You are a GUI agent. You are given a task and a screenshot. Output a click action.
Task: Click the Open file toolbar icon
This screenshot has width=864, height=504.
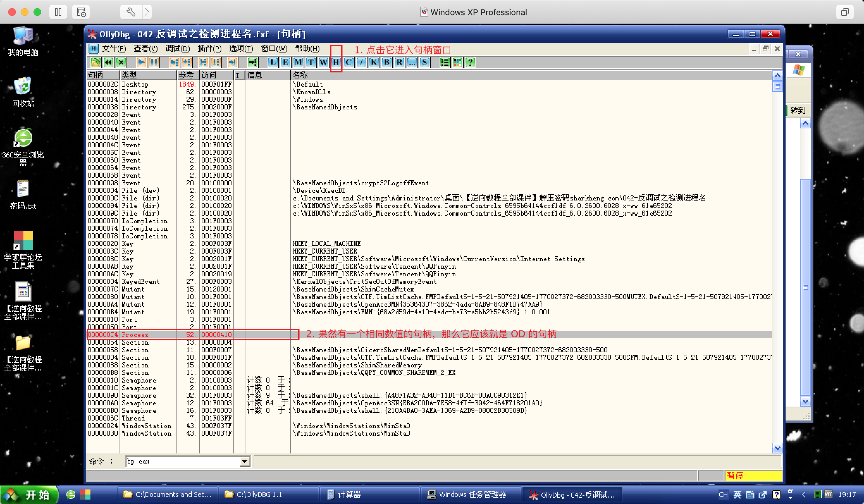96,62
